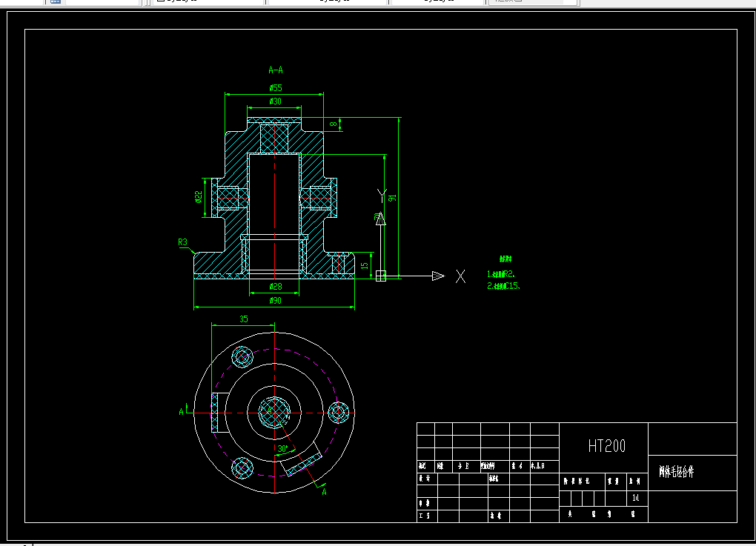This screenshot has width=756, height=546.
Task: Select the ø30 diameter dimension text
Action: [x=275, y=101]
